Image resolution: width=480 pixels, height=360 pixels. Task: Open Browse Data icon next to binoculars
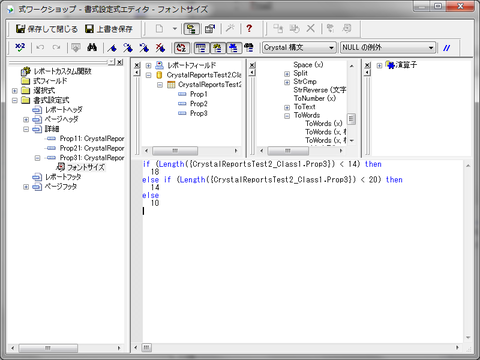(76, 48)
